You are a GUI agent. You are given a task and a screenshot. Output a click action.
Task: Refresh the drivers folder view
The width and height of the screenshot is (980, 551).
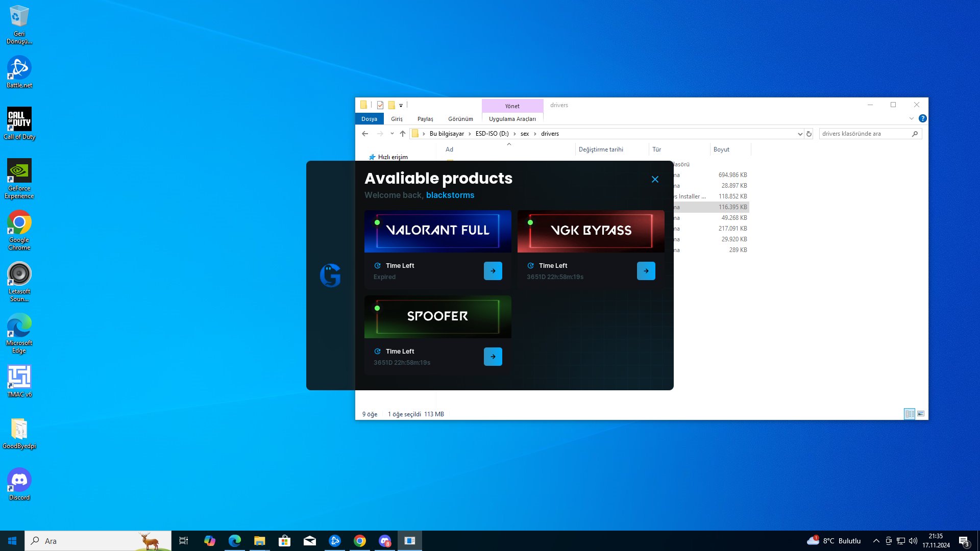(809, 134)
